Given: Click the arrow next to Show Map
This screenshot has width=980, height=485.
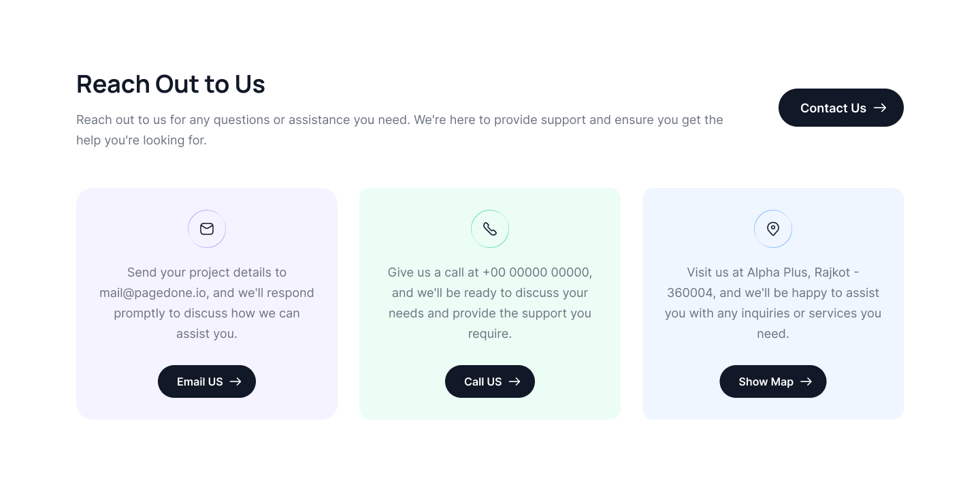Looking at the screenshot, I should (x=806, y=381).
